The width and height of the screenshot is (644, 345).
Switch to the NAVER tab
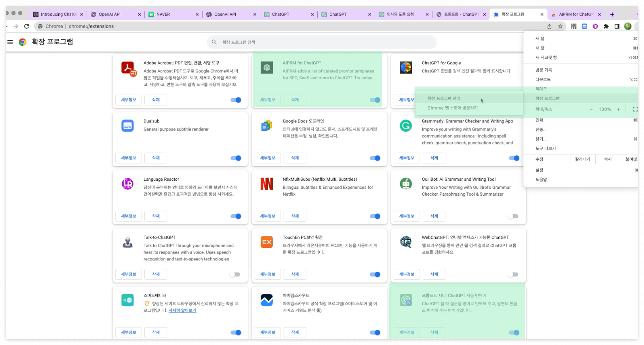[173, 14]
